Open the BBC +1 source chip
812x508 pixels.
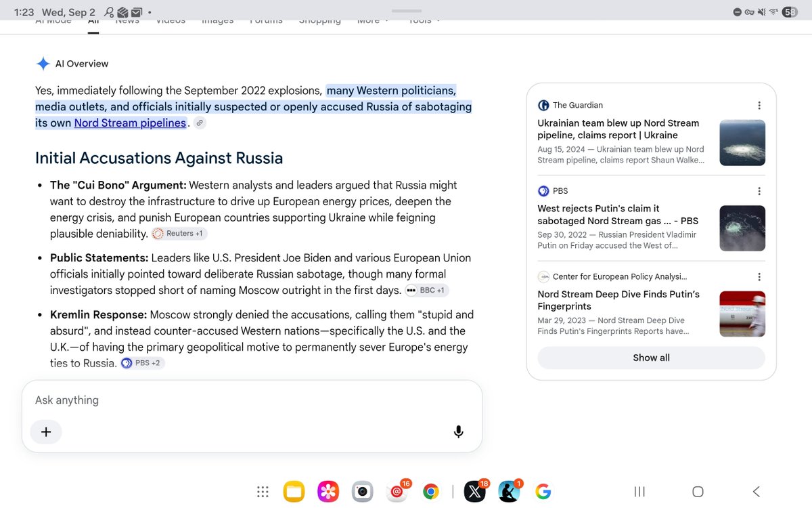pos(426,291)
